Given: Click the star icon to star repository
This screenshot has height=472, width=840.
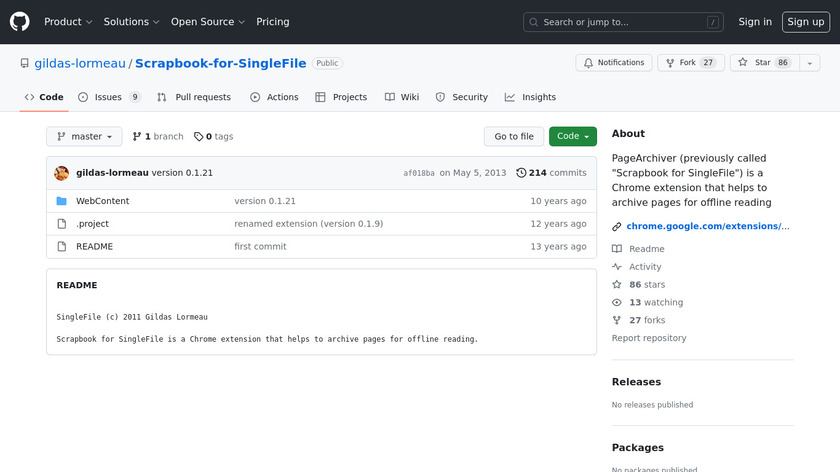Looking at the screenshot, I should tap(743, 63).
